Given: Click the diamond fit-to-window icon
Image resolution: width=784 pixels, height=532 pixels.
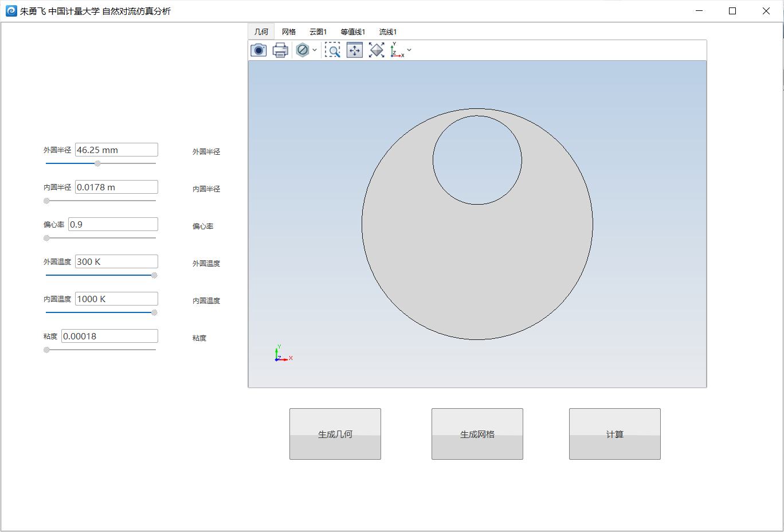Looking at the screenshot, I should click(377, 50).
